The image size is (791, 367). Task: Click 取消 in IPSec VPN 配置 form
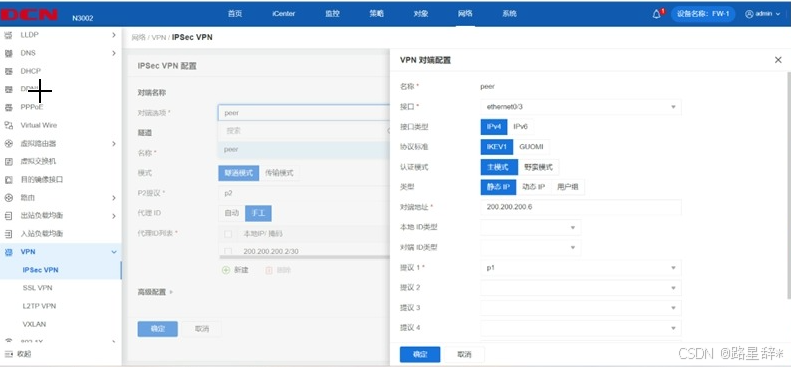click(202, 329)
